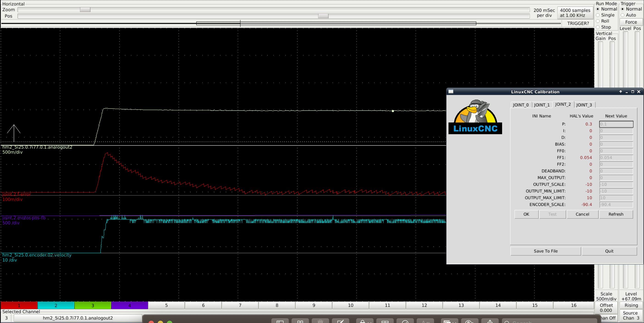Click the shade-up arrow in Calibration titlebar

620,92
